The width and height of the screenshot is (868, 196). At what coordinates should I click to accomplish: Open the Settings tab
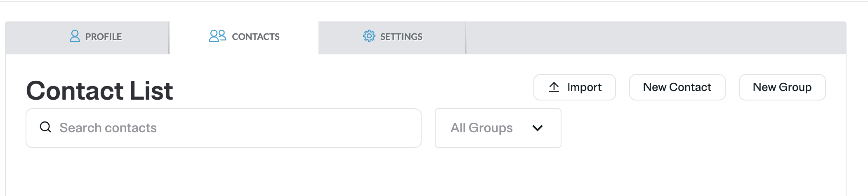click(x=392, y=37)
